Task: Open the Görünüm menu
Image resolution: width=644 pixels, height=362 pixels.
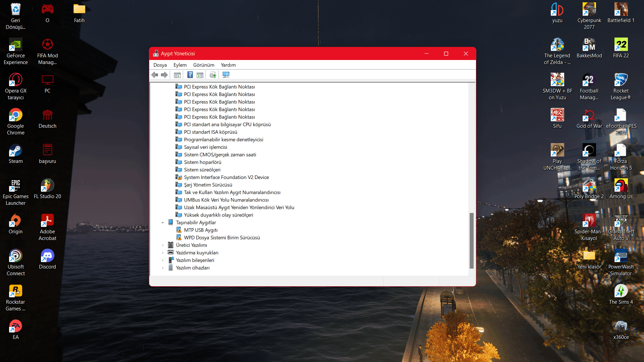Action: point(204,65)
